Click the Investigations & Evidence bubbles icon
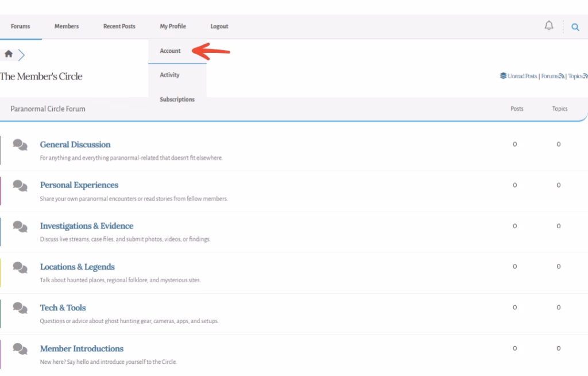Viewport: 588px width, 376px height. [20, 227]
